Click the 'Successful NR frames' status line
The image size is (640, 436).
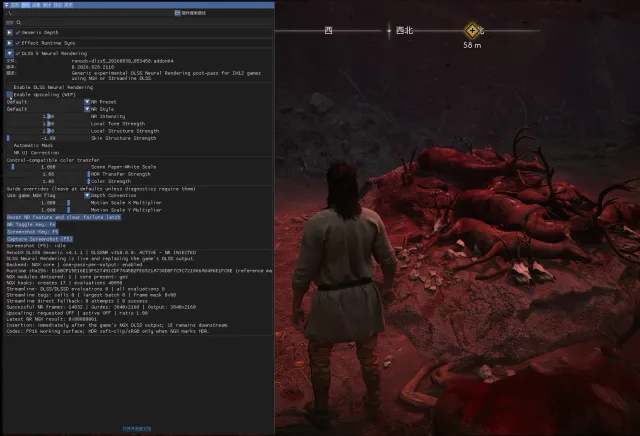point(101,307)
